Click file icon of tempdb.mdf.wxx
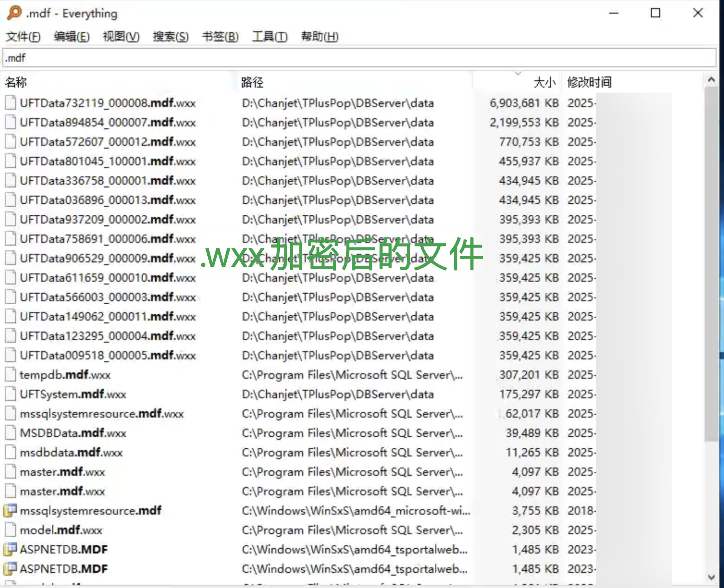Image resolution: width=724 pixels, height=588 pixels. (11, 375)
